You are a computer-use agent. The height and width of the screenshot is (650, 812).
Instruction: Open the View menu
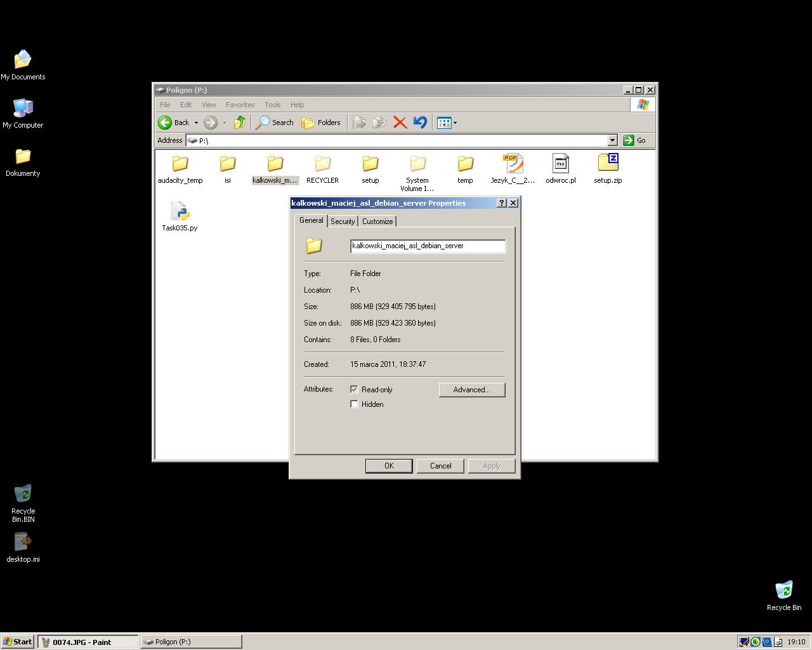[x=209, y=105]
